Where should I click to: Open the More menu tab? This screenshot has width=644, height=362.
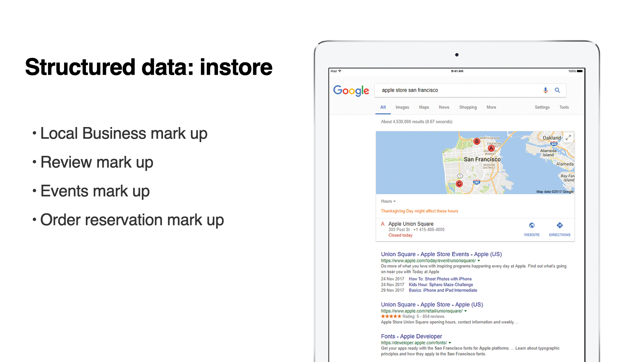click(x=491, y=107)
